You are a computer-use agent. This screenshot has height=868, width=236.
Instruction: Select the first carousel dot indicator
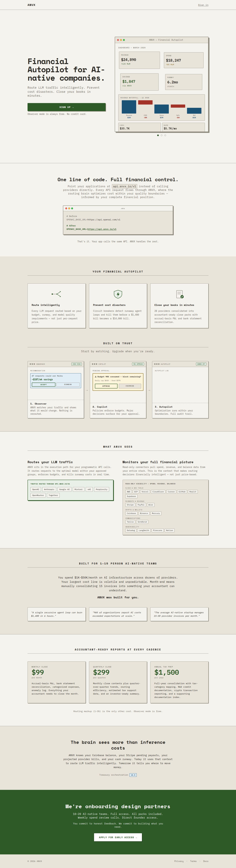click(x=158, y=135)
